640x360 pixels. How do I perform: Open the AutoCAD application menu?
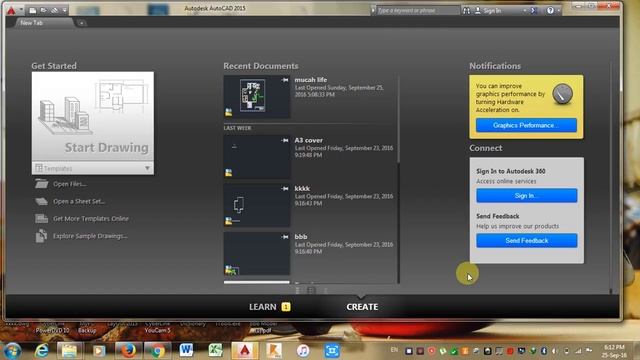11,10
